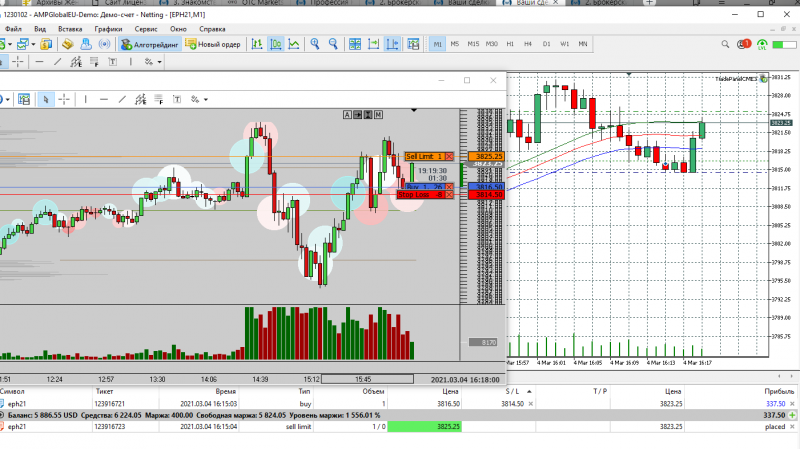Toggle the M button on chart panel

point(378,115)
